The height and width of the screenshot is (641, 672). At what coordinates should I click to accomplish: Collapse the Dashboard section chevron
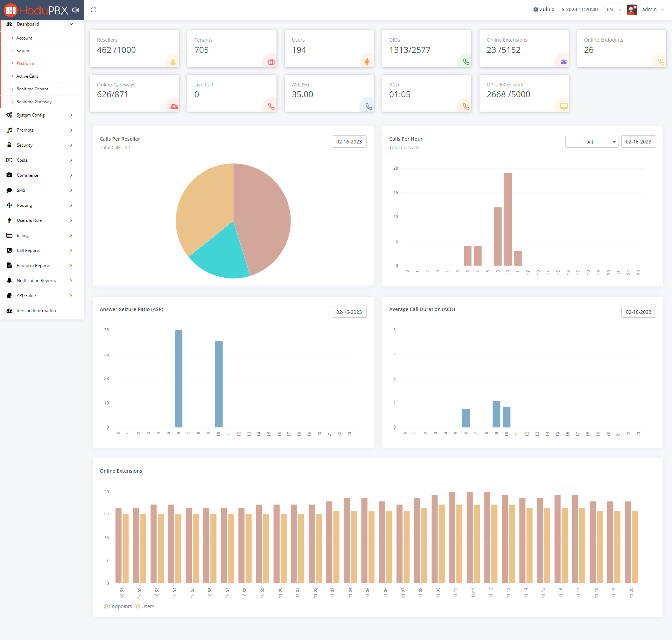point(71,24)
